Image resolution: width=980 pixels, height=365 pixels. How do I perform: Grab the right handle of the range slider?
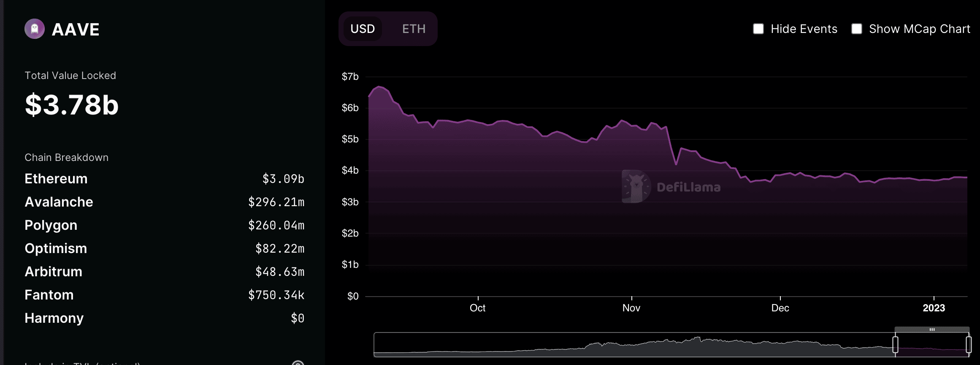[969, 345]
